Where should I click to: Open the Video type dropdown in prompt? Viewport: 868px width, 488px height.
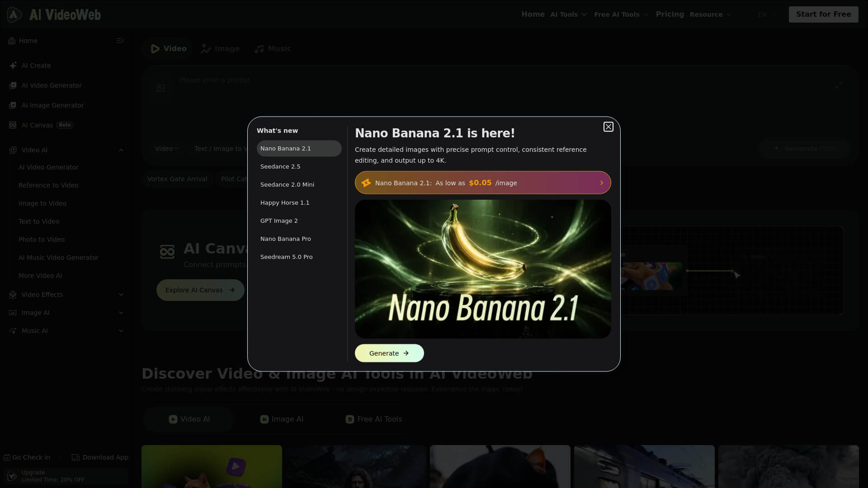coord(167,149)
